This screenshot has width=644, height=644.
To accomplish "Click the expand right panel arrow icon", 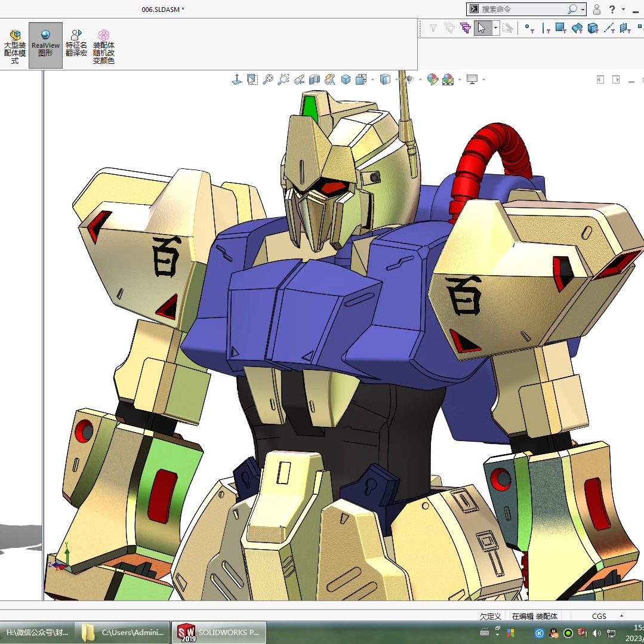I will pyautogui.click(x=616, y=79).
